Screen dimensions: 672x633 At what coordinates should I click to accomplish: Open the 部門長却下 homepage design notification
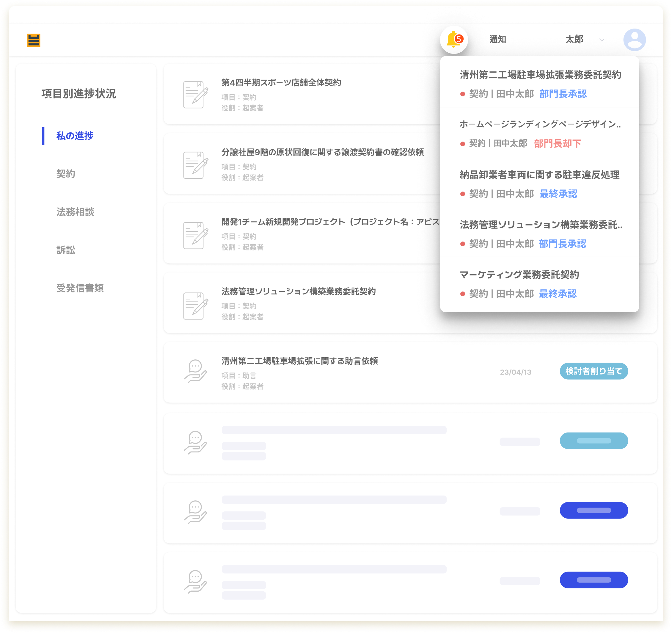coord(540,125)
